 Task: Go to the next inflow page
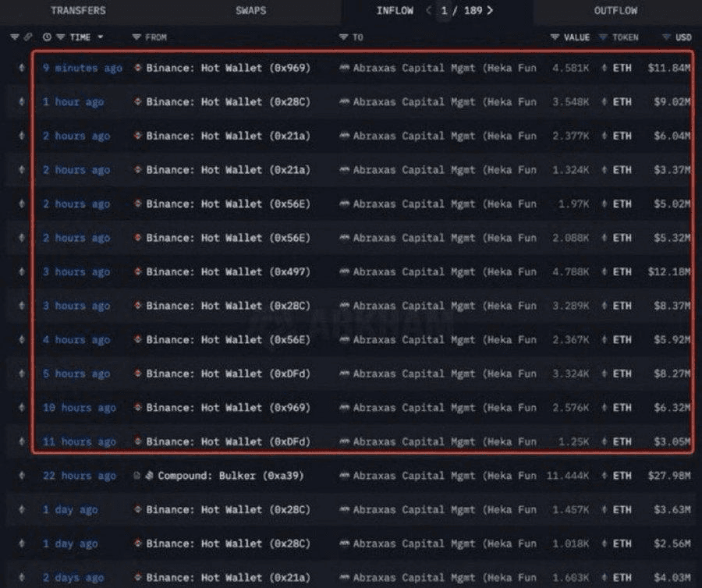(x=490, y=10)
